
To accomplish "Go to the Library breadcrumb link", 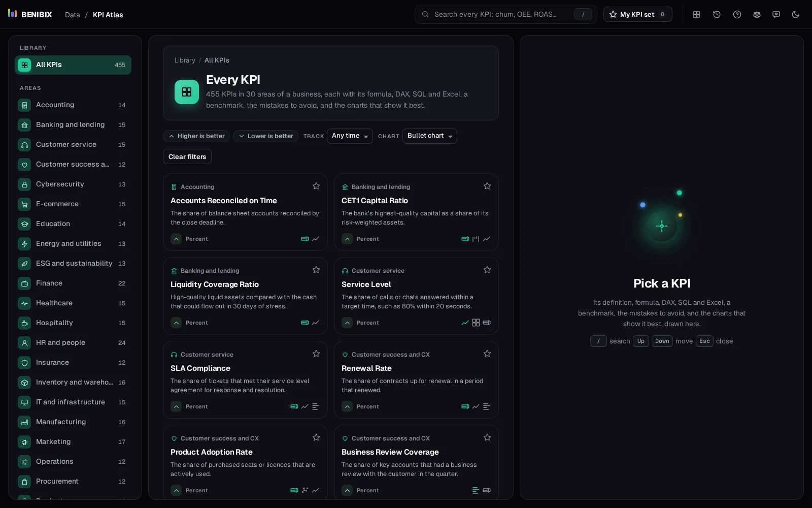I will coord(185,60).
